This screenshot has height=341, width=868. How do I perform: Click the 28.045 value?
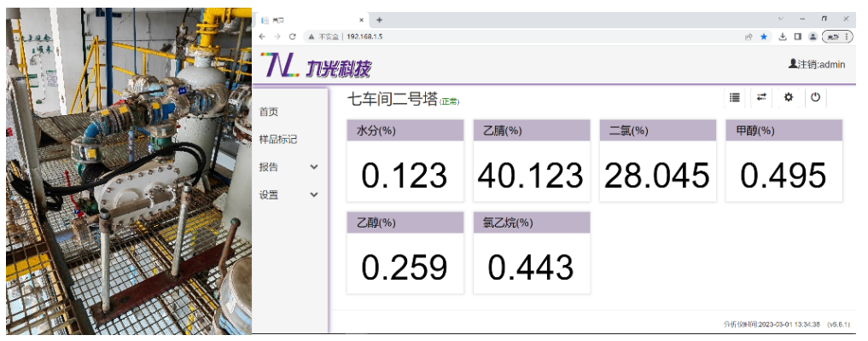tap(657, 176)
